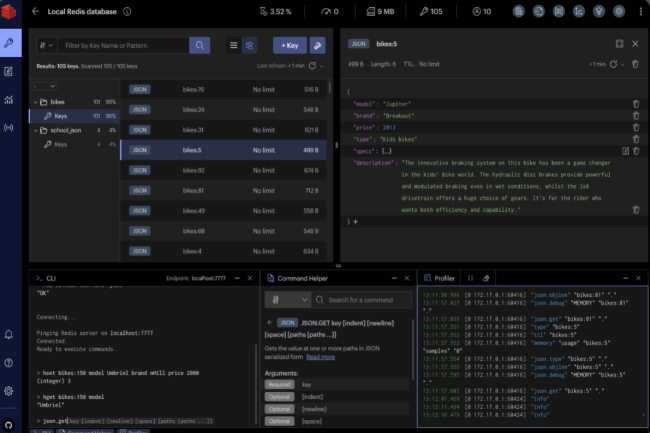Viewport: 650px width, 433px height.
Task: Clear Profiler results with the eraser icon
Action: [486, 278]
